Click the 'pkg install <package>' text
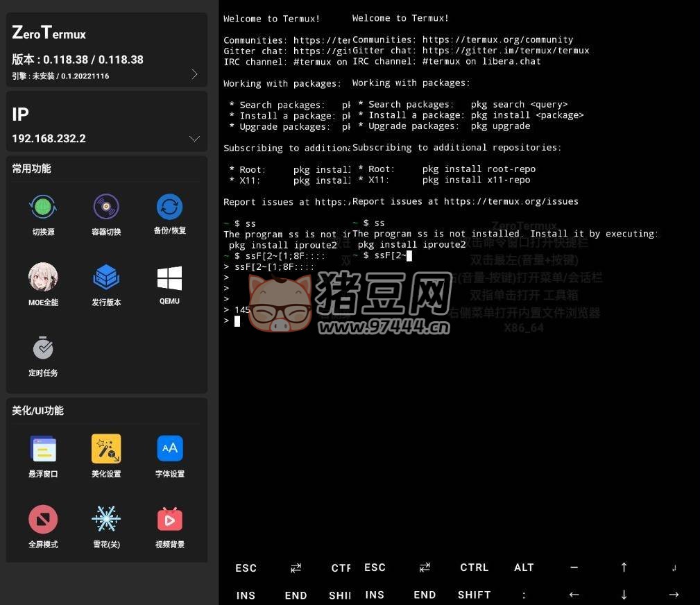The width and height of the screenshot is (700, 605). pos(527,115)
